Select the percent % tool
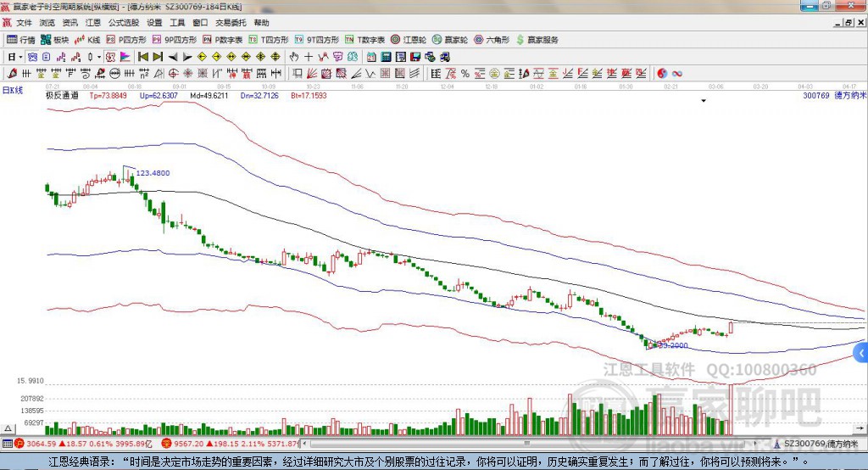This screenshot has width=868, height=470. [x=465, y=74]
